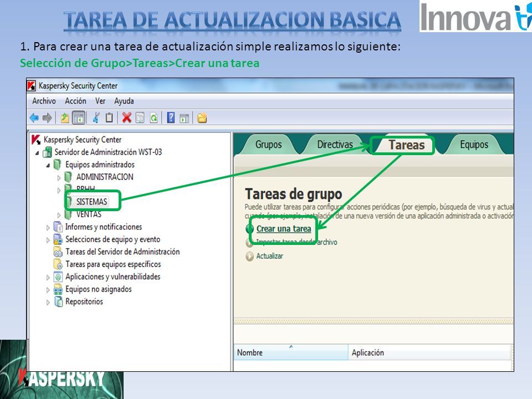Click the Properties sheet icon in toolbar

[x=140, y=118]
